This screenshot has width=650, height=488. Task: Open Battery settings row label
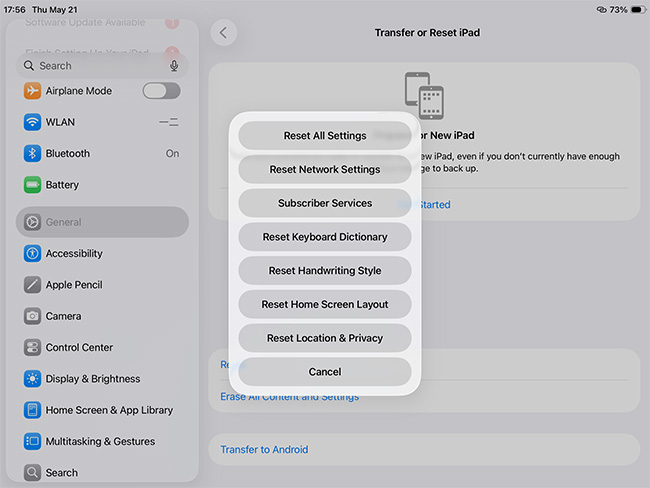(62, 185)
